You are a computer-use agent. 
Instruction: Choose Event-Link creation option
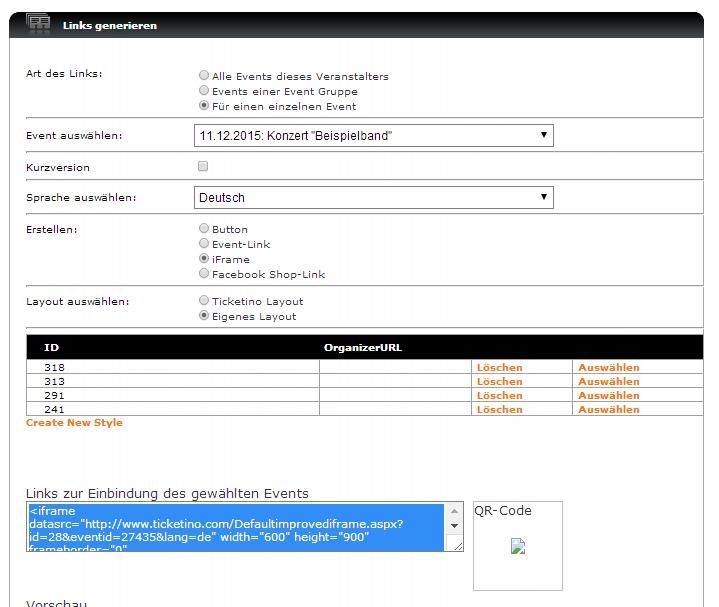click(x=204, y=244)
